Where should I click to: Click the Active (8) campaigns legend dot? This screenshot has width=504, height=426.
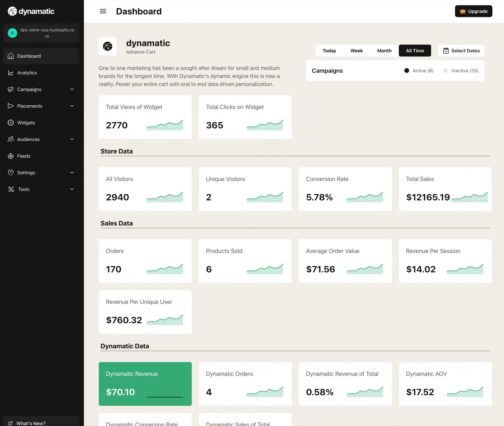pos(407,71)
